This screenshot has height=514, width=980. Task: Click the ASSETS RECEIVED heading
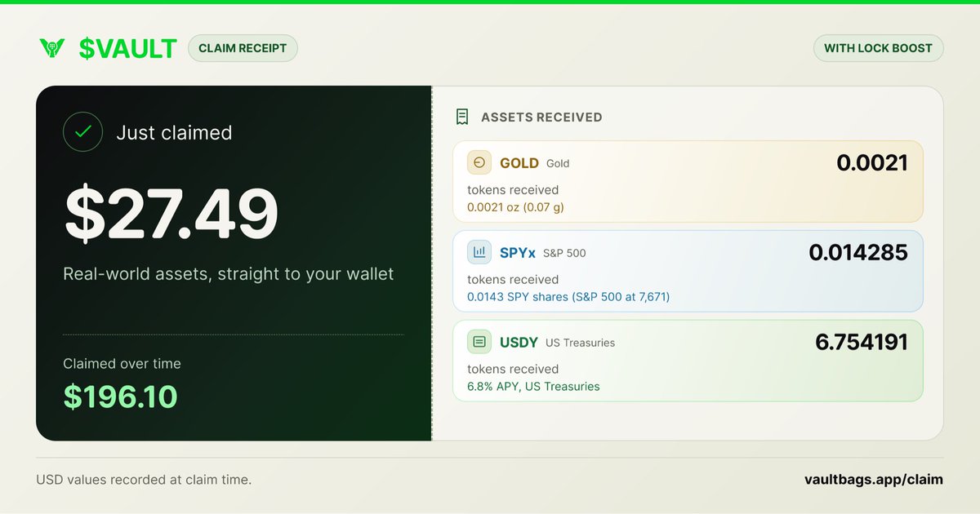(x=541, y=117)
